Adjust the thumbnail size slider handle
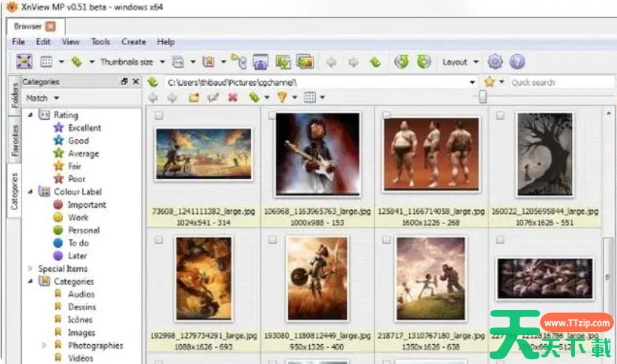Screen dimensions: 617x364 (482, 97)
